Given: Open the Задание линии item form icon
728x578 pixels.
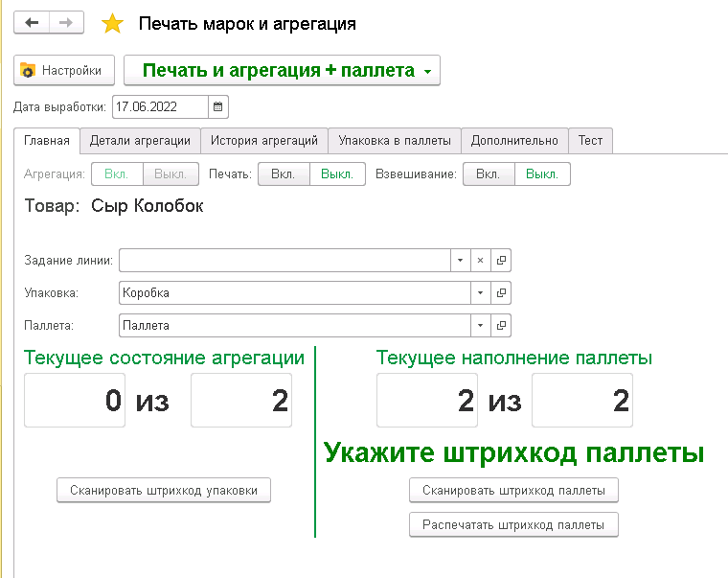Looking at the screenshot, I should click(501, 260).
